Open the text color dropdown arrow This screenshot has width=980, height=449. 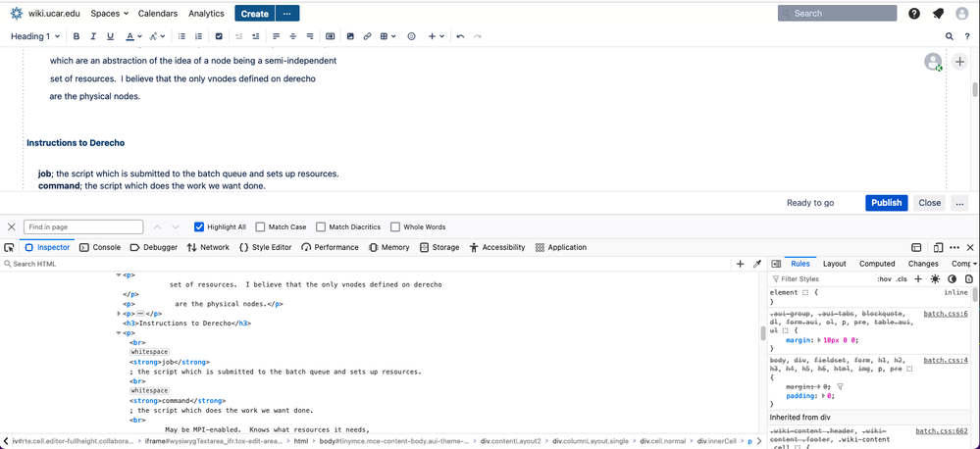coord(139,36)
